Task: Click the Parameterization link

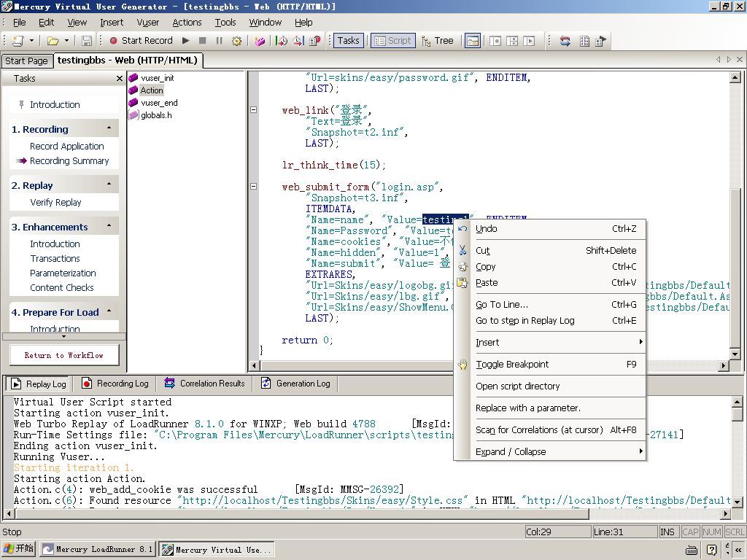Action: pos(63,273)
